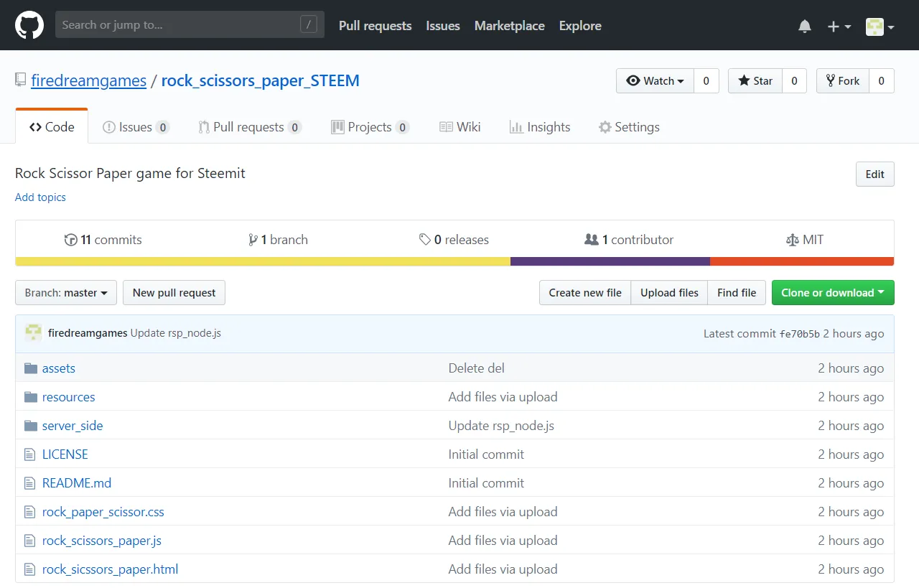Open Initial commit message on LICENSE row

click(x=486, y=454)
